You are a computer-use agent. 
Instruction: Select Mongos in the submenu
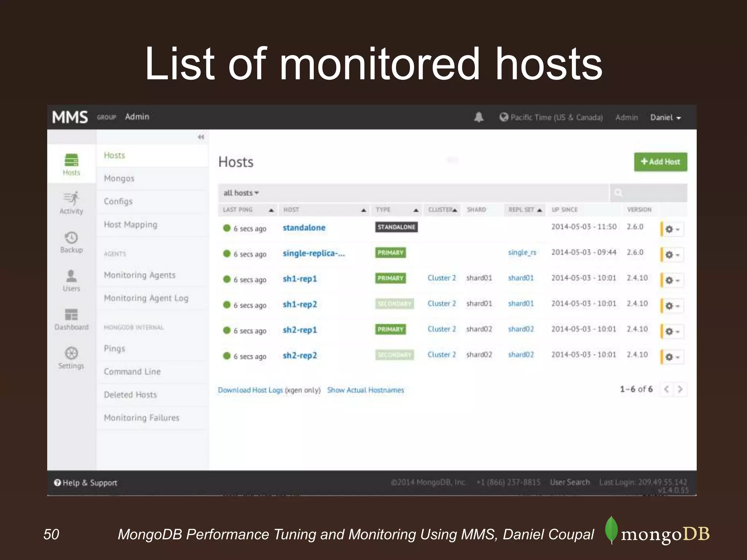(x=152, y=178)
